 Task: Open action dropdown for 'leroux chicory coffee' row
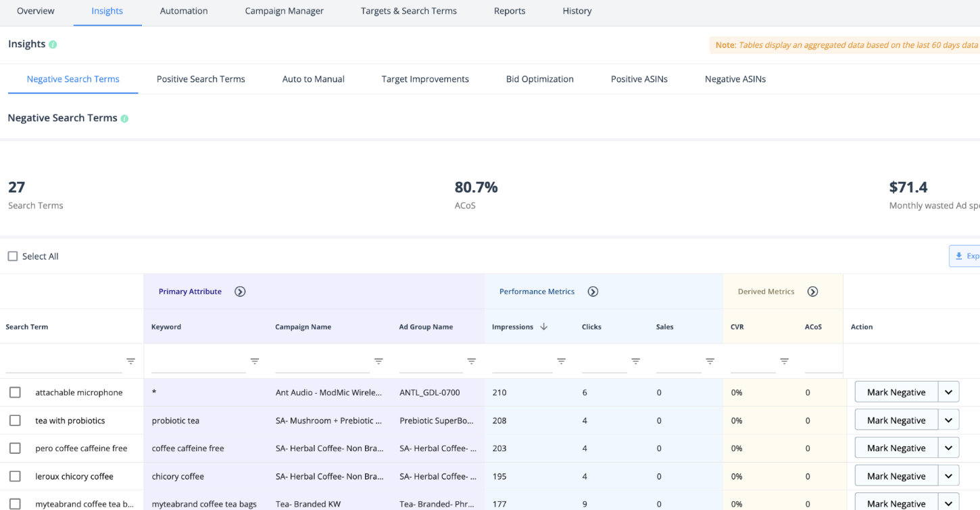(x=948, y=476)
